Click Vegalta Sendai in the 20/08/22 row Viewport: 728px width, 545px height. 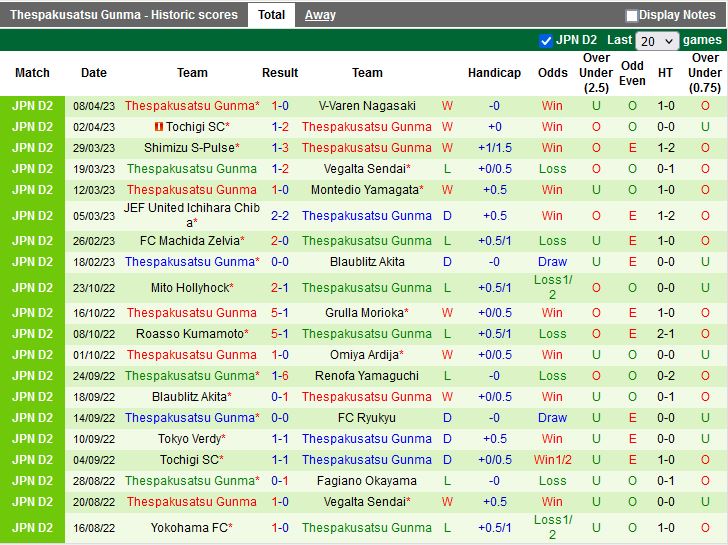(364, 502)
